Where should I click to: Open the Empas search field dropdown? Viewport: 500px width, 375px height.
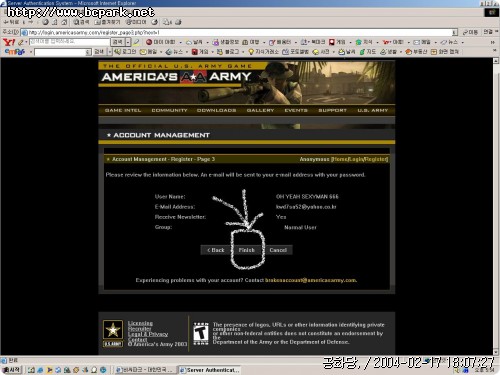[x=88, y=52]
